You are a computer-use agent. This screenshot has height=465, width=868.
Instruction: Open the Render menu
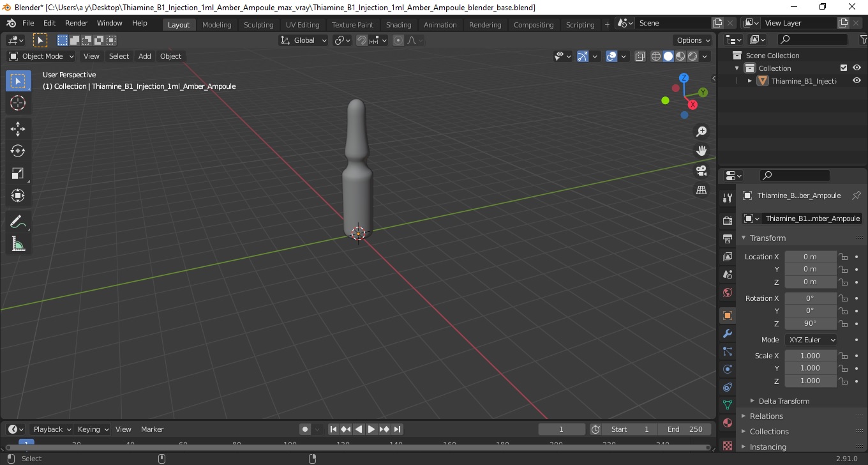(77, 23)
